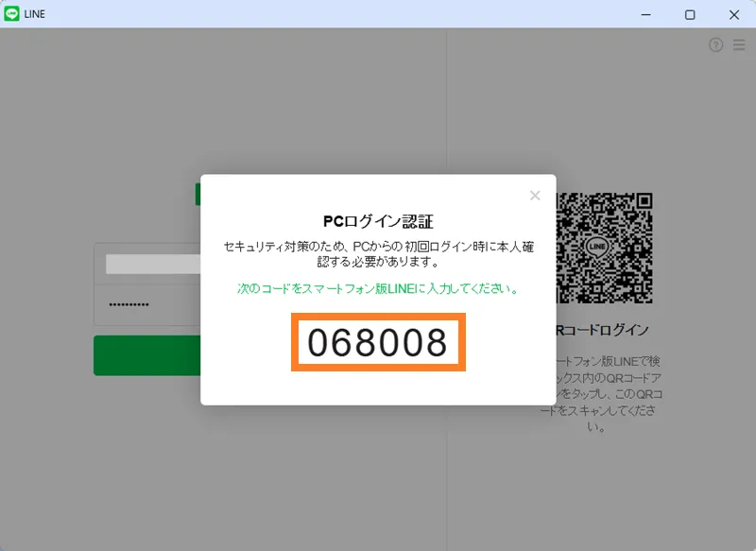Close the PC login verification dialog

(535, 196)
